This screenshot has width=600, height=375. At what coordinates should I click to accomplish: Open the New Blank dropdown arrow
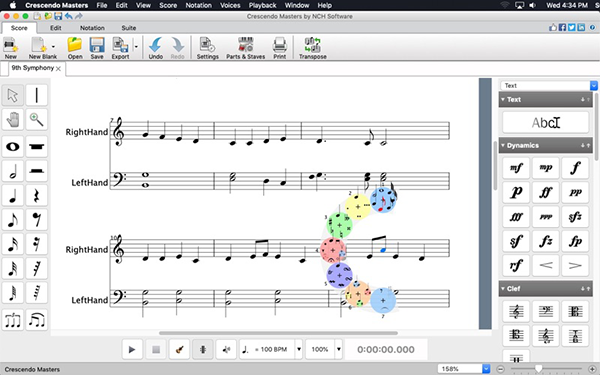tap(53, 47)
